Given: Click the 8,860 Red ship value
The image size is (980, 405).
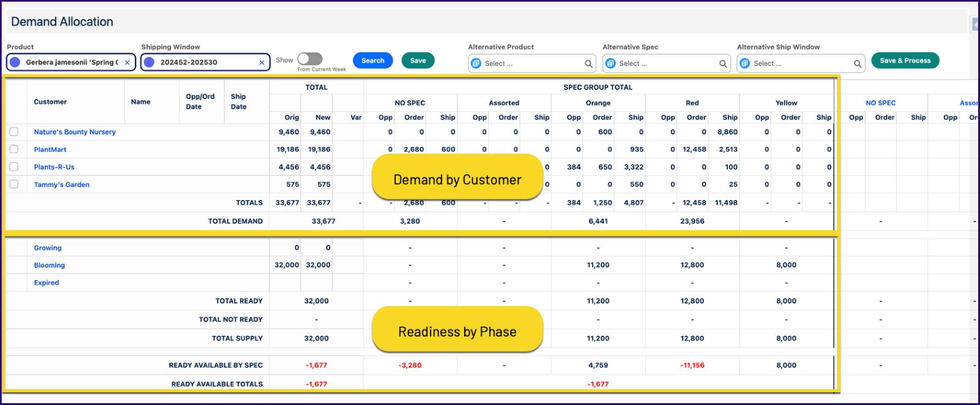Looking at the screenshot, I should click(x=728, y=132).
